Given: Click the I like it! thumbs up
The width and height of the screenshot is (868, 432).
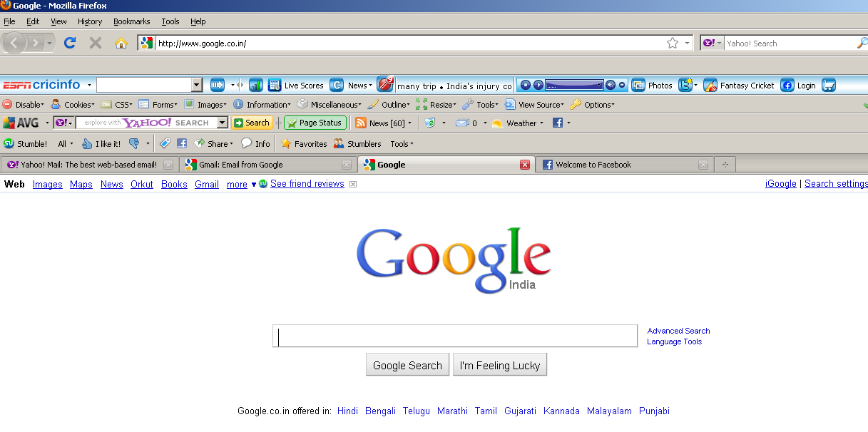Looking at the screenshot, I should [101, 143].
